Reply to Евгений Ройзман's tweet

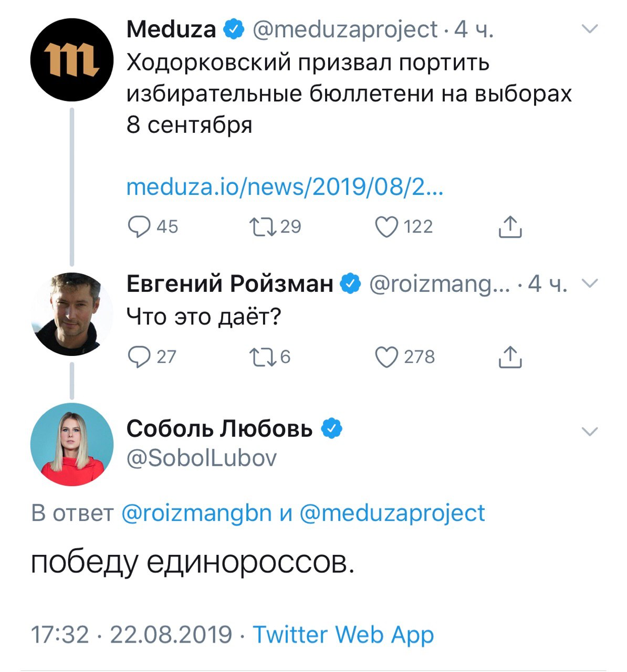tap(139, 357)
